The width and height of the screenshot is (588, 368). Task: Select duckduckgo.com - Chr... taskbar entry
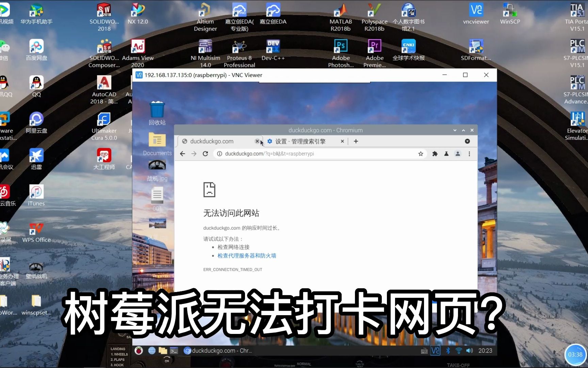[218, 351]
